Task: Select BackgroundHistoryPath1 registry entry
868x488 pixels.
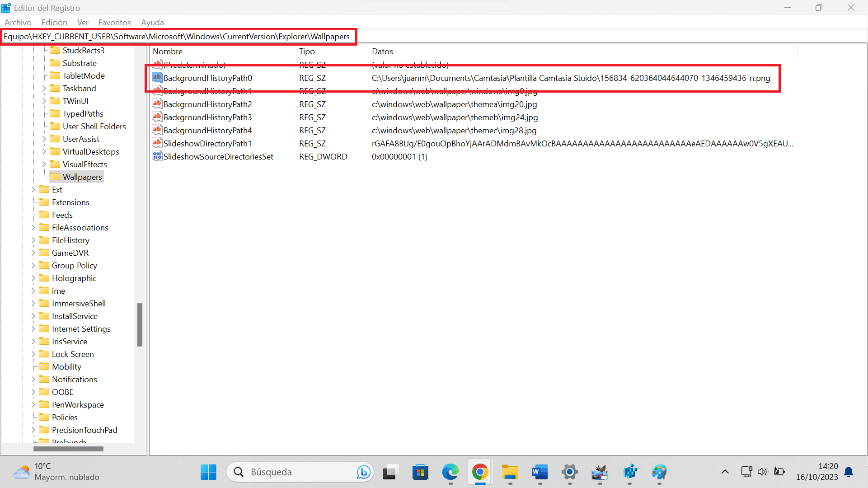Action: 207,91
